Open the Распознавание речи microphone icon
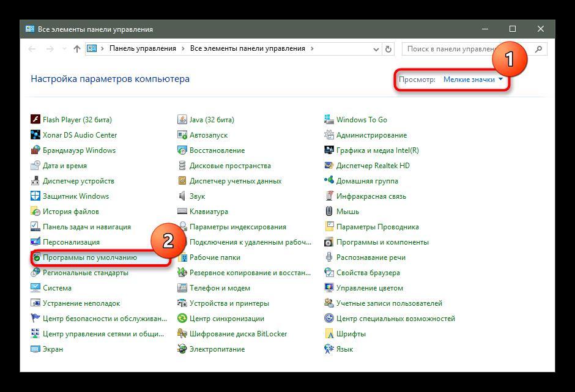Viewport: 575px width, 392px height. click(329, 257)
